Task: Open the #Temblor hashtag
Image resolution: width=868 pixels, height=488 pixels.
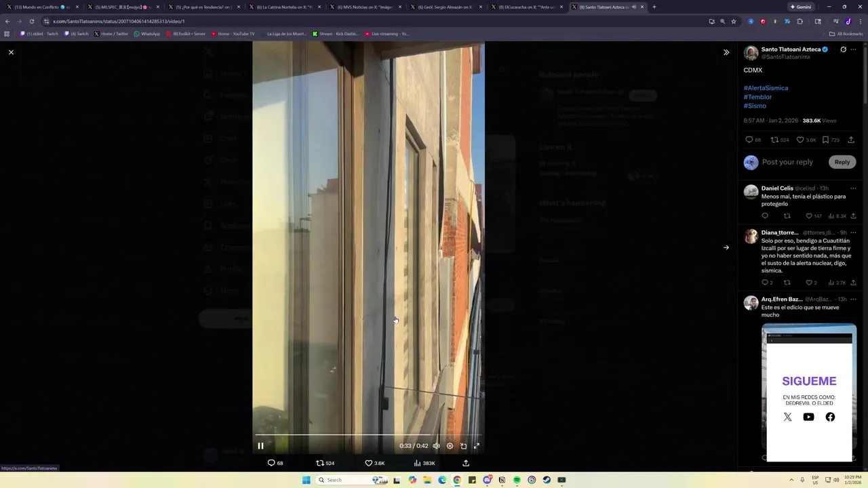Action: pos(757,97)
